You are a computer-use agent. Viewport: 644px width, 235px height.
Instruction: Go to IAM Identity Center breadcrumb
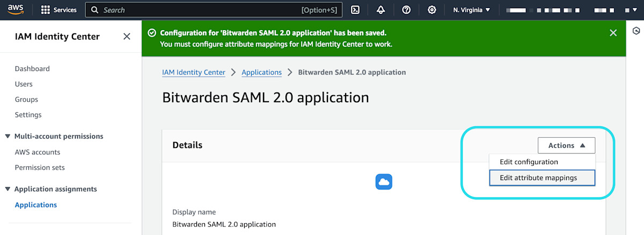pos(193,72)
